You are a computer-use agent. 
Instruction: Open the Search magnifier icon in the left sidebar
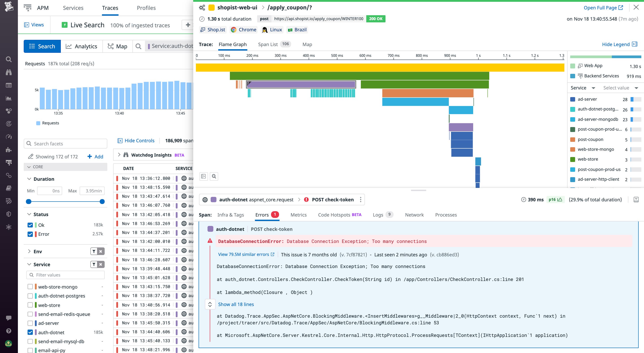pyautogui.click(x=9, y=59)
